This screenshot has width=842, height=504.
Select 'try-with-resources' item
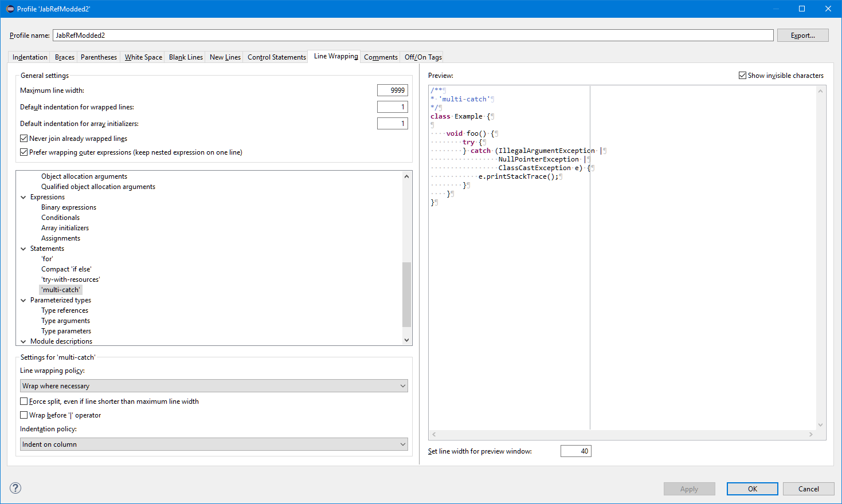coord(71,279)
